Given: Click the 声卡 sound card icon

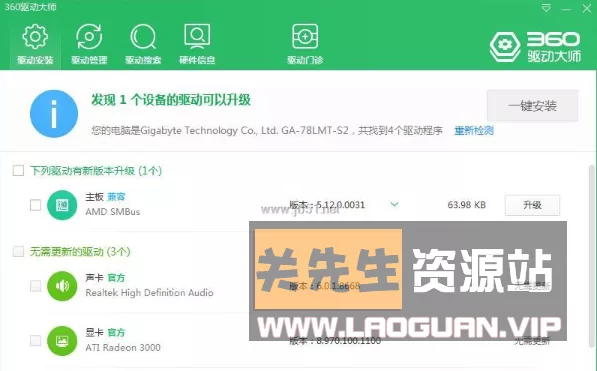Looking at the screenshot, I should click(62, 286).
